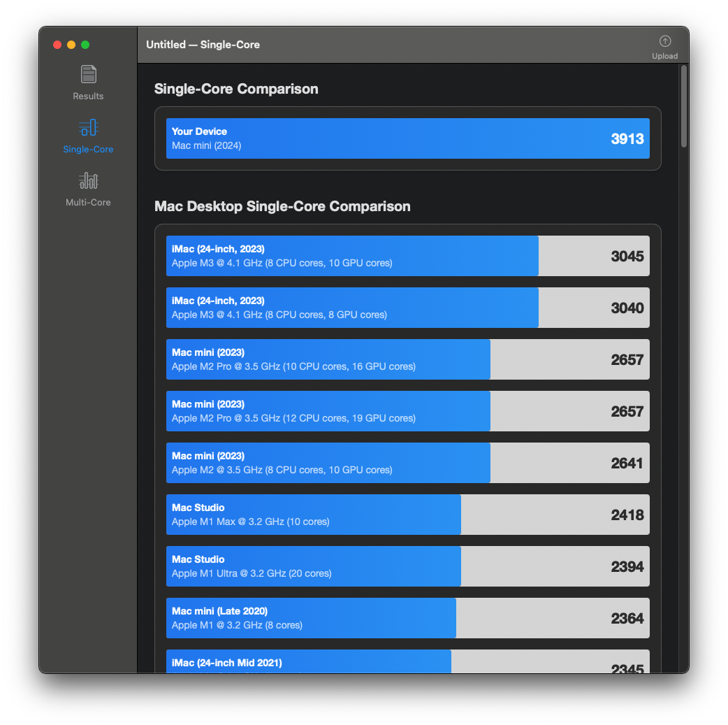The height and width of the screenshot is (725, 728).
Task: Select the Single-Core sidebar icon
Action: coord(88,127)
